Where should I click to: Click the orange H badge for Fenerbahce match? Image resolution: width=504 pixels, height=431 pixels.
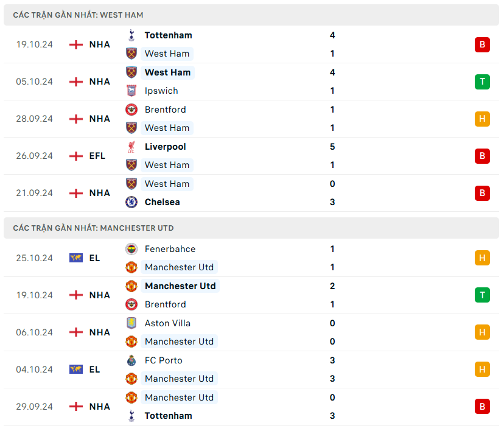pos(482,258)
